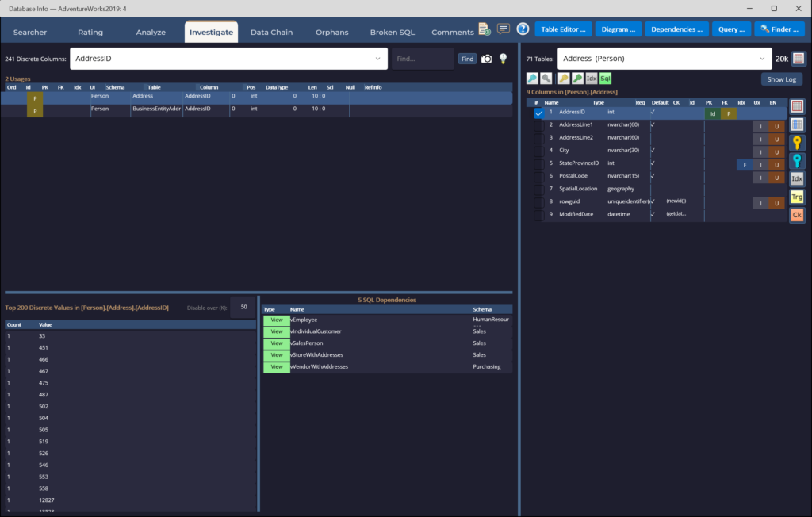This screenshot has height=517, width=812.
Task: Click the document with clock icon beside Comments
Action: [x=485, y=29]
